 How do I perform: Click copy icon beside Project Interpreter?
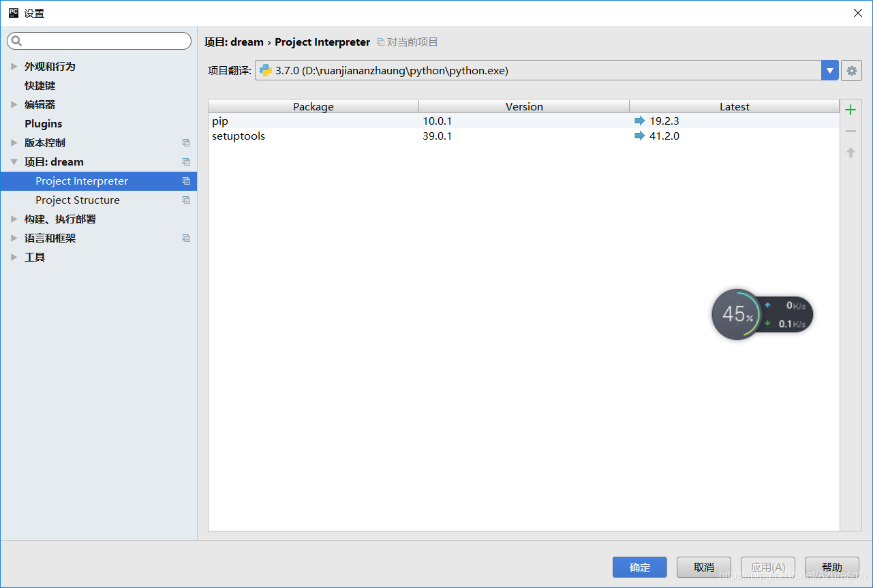pos(186,181)
